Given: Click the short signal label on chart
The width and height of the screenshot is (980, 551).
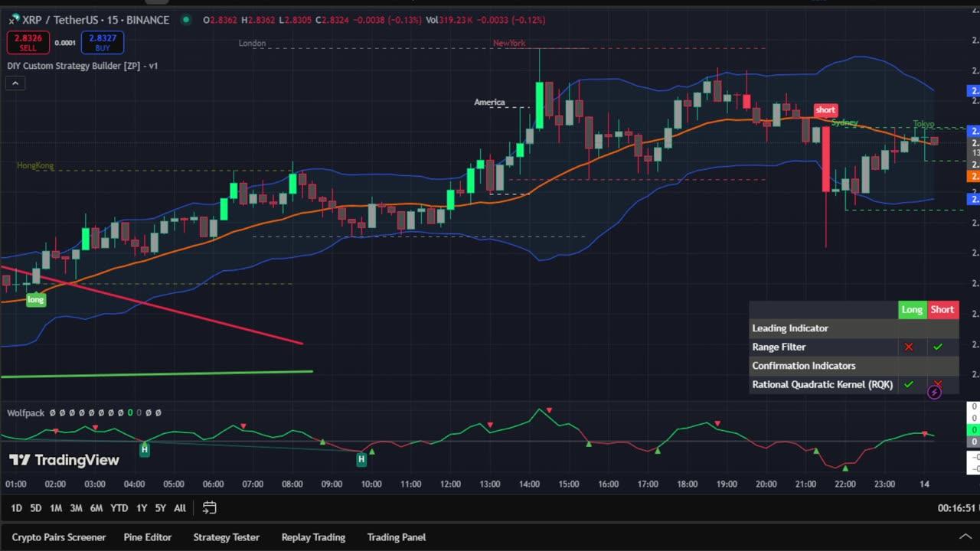Looking at the screenshot, I should 825,110.
